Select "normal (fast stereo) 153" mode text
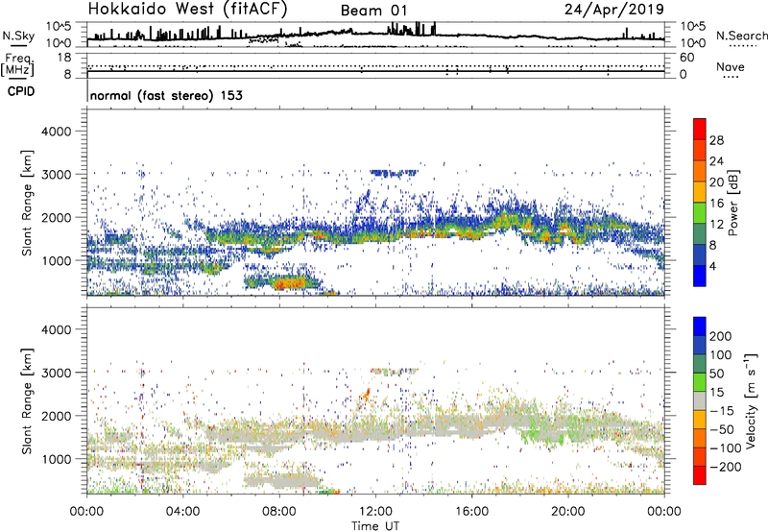 166,95
